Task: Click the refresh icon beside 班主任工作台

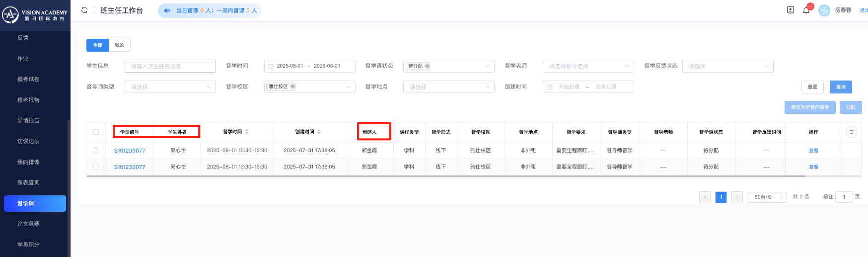Action: [84, 10]
